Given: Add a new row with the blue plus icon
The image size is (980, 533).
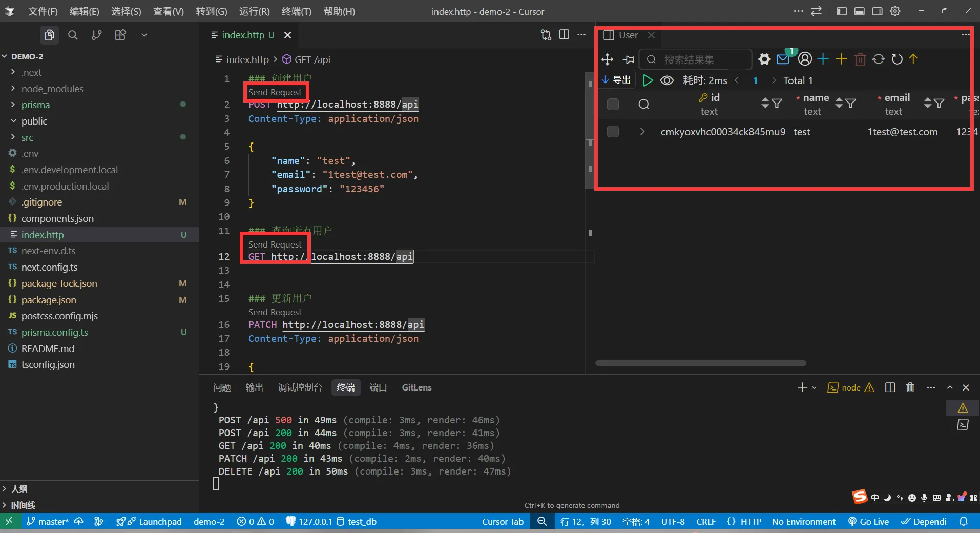Looking at the screenshot, I should click(823, 59).
